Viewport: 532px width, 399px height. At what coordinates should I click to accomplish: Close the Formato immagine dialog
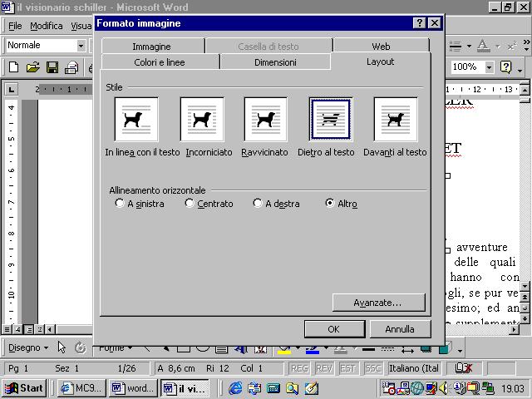pyautogui.click(x=434, y=23)
